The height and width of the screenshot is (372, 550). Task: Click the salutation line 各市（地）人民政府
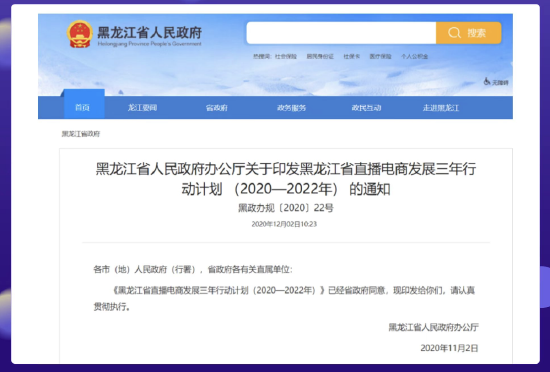[193, 269]
